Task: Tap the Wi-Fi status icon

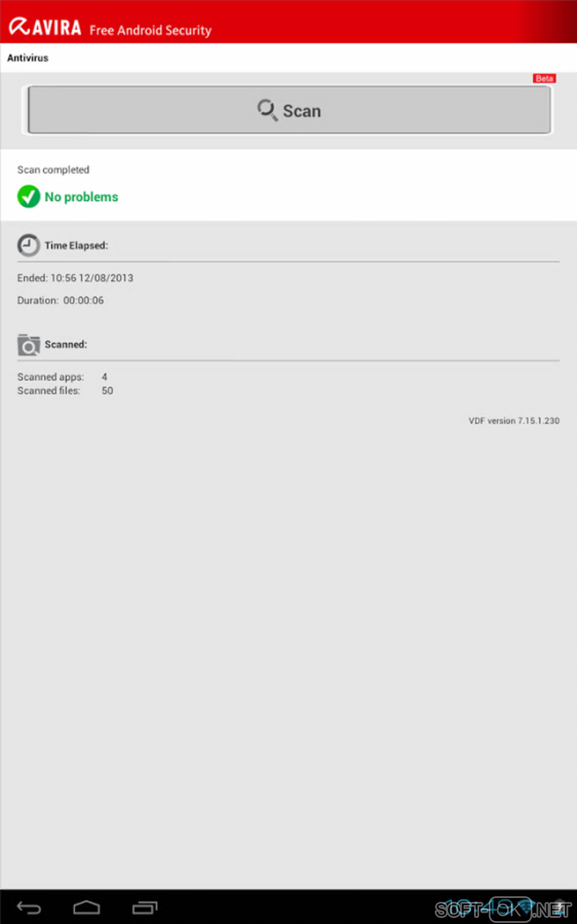Action: click(526, 907)
